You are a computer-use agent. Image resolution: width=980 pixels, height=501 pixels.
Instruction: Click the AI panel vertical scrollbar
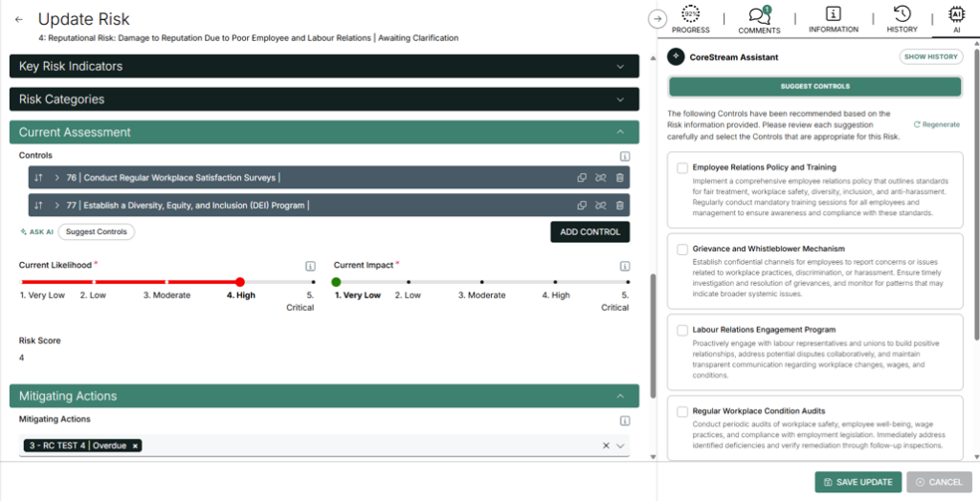(977, 195)
